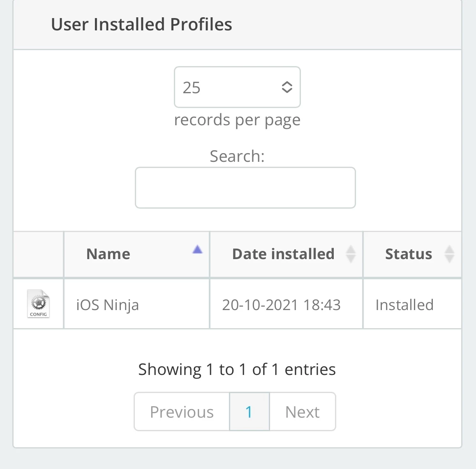Click the CONFIG profile file icon

(38, 304)
